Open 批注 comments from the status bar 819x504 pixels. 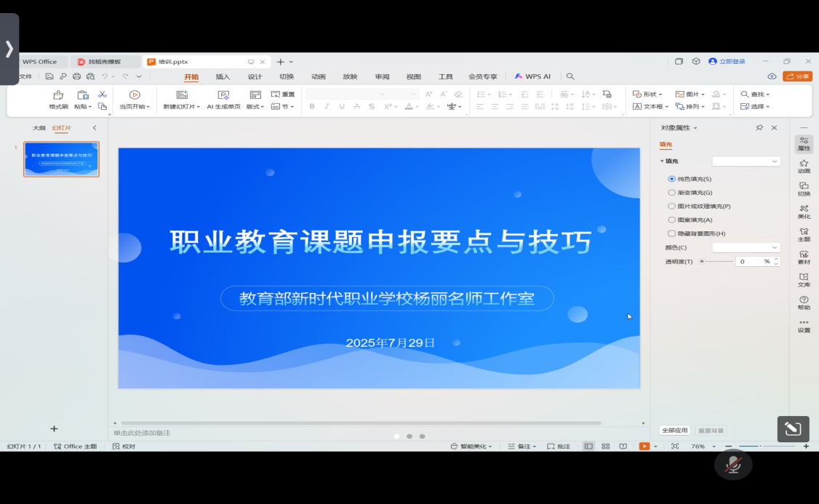point(560,446)
